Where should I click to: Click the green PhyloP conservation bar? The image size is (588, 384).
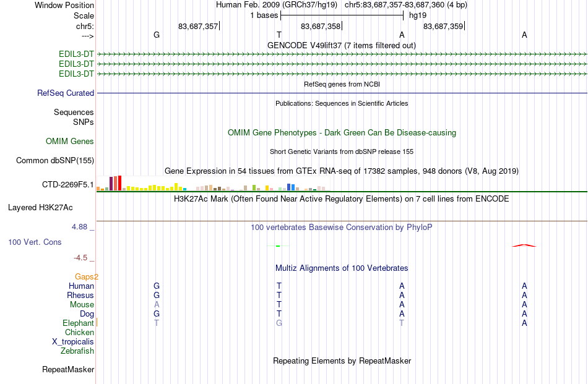click(278, 246)
